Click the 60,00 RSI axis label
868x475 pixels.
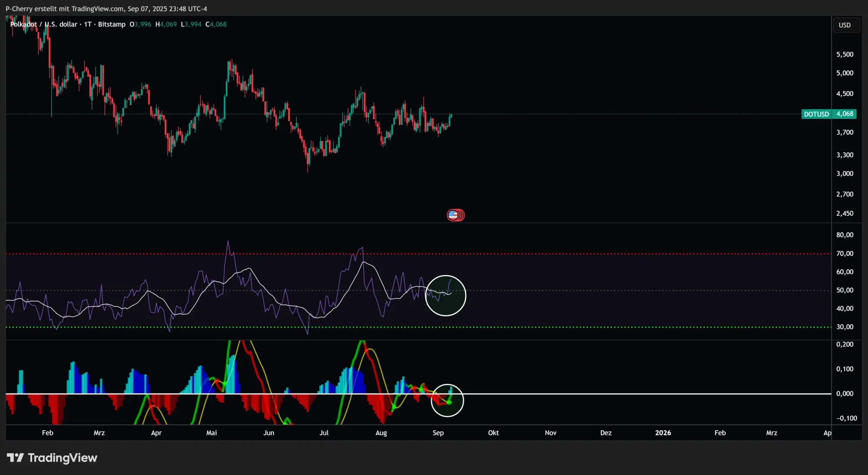[845, 272]
